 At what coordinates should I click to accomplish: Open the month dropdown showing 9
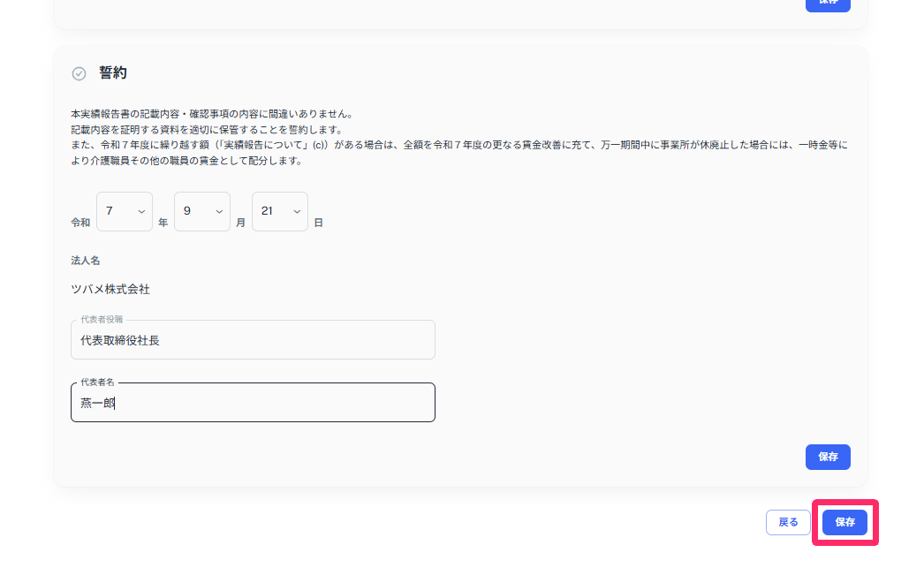(x=202, y=212)
